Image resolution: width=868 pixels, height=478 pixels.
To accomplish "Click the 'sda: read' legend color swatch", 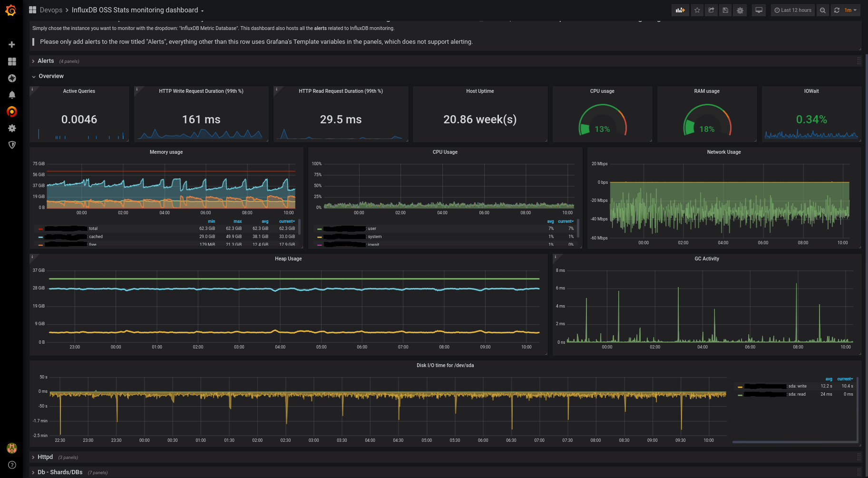I will (x=740, y=395).
